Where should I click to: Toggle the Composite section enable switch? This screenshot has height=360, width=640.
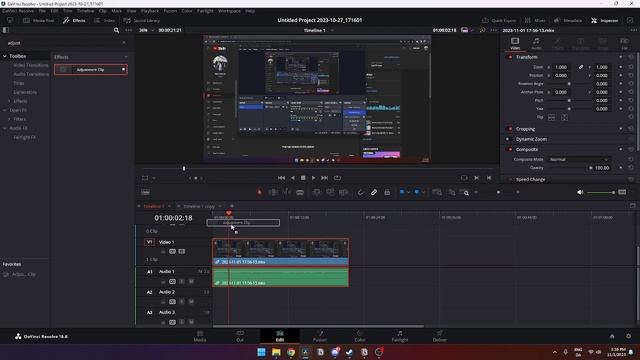pyautogui.click(x=510, y=149)
